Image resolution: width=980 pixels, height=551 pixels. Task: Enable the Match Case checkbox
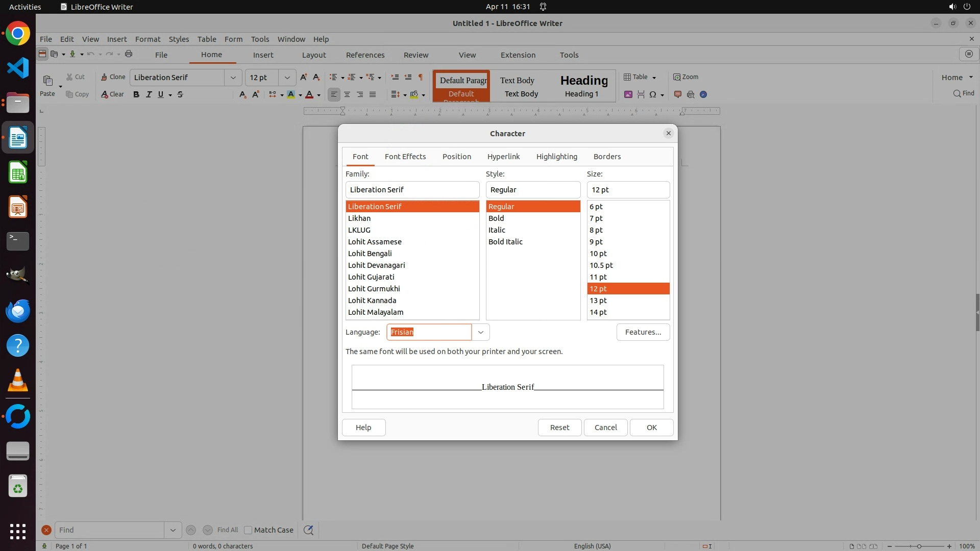[248, 530]
